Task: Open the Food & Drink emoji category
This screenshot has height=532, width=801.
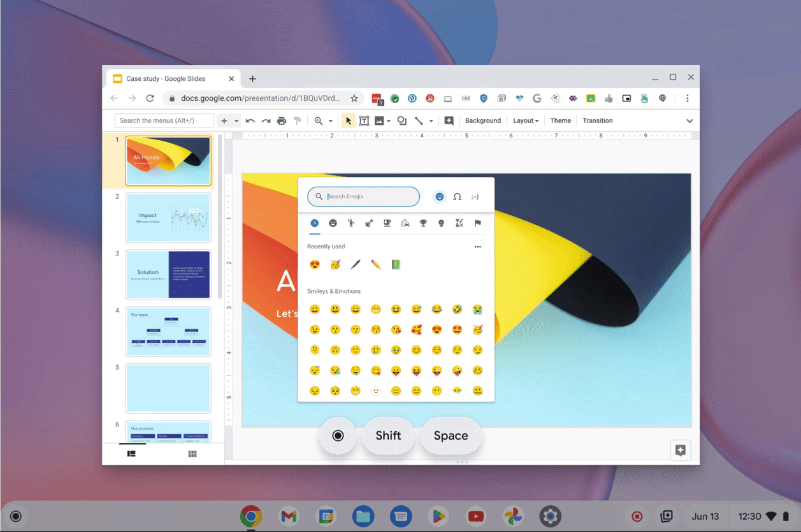Action: pos(387,223)
